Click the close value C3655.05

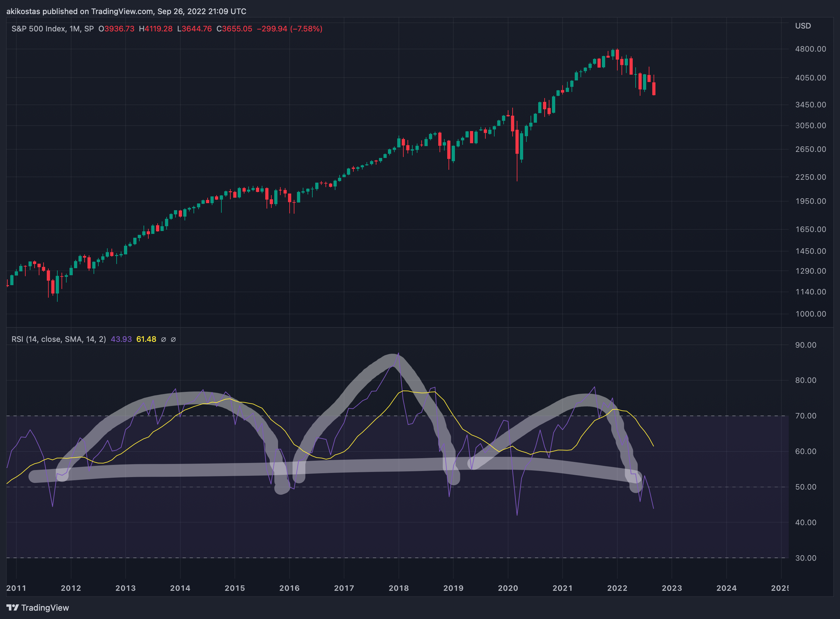(x=234, y=29)
